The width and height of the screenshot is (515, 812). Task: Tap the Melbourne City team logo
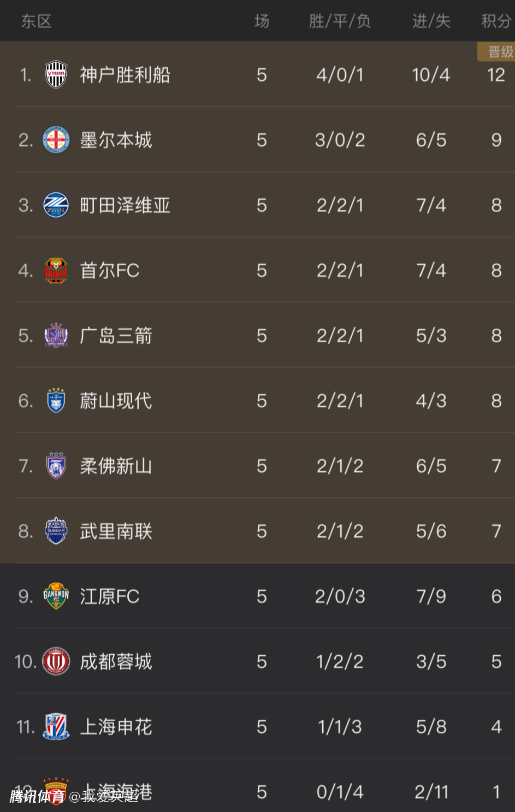(x=56, y=140)
